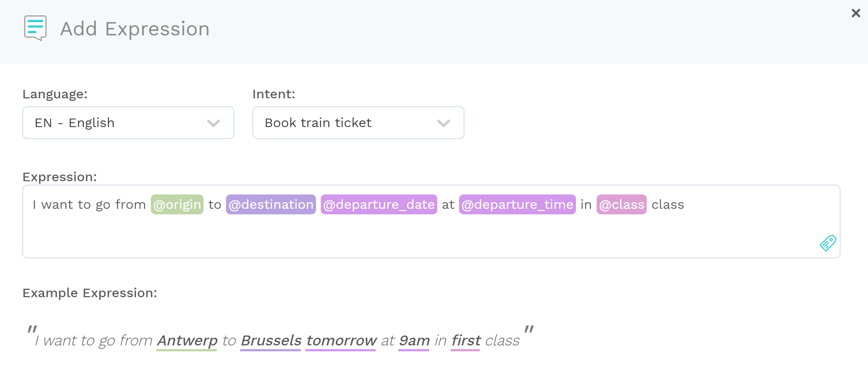
Task: Click the underlined word Antwerp in example
Action: [x=187, y=341]
